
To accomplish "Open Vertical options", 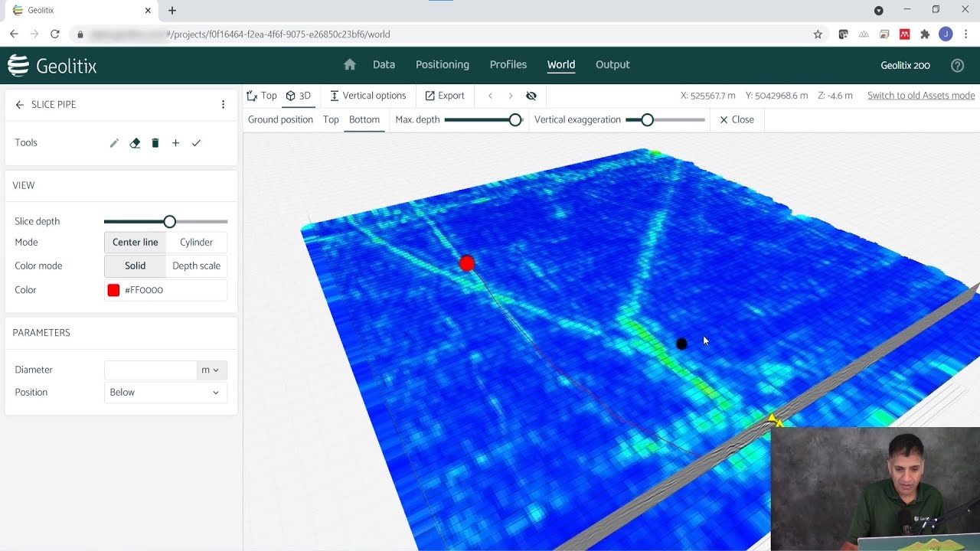I will (x=368, y=96).
